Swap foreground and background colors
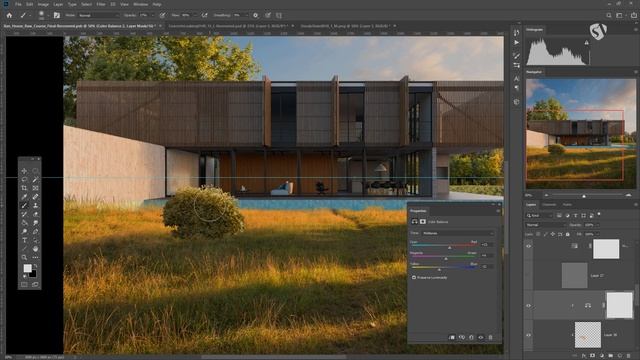Screen dimensions: 640x360 pyautogui.click(x=36, y=266)
